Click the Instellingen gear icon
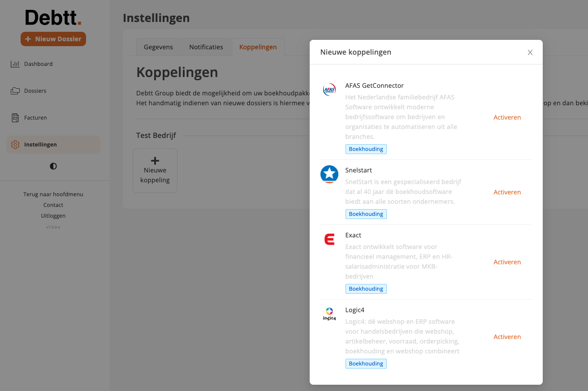This screenshot has width=588, height=391. pyautogui.click(x=15, y=145)
